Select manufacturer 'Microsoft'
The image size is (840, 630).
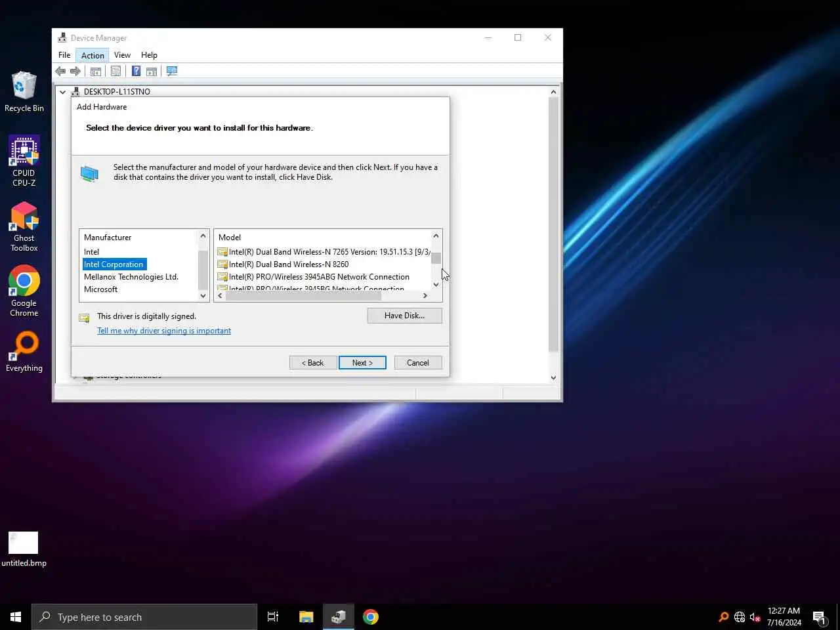coord(101,289)
